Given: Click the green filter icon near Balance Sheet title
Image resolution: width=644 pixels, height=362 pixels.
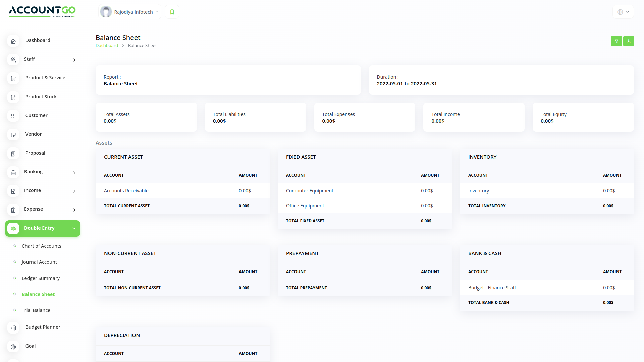Looking at the screenshot, I should pyautogui.click(x=616, y=41).
